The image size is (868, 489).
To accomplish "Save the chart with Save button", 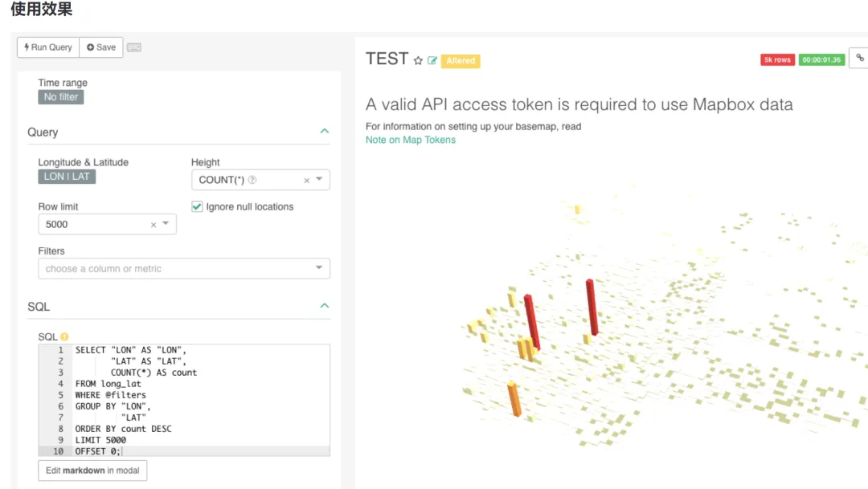I will click(x=101, y=47).
